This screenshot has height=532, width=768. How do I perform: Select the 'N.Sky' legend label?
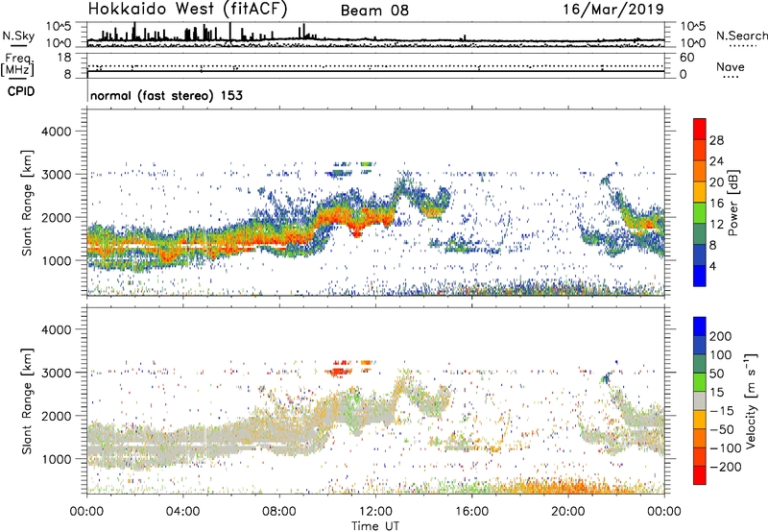(x=18, y=36)
